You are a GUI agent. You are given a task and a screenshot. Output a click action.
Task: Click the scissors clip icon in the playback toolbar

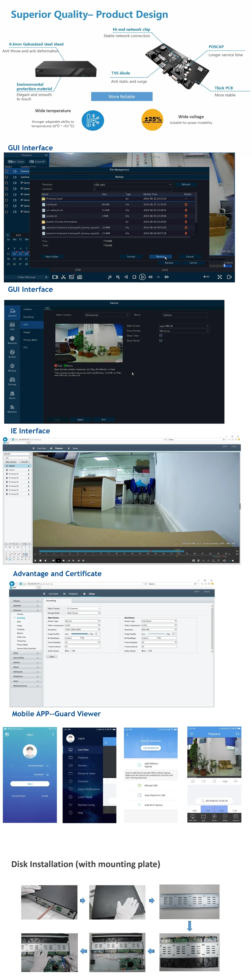pos(63,277)
